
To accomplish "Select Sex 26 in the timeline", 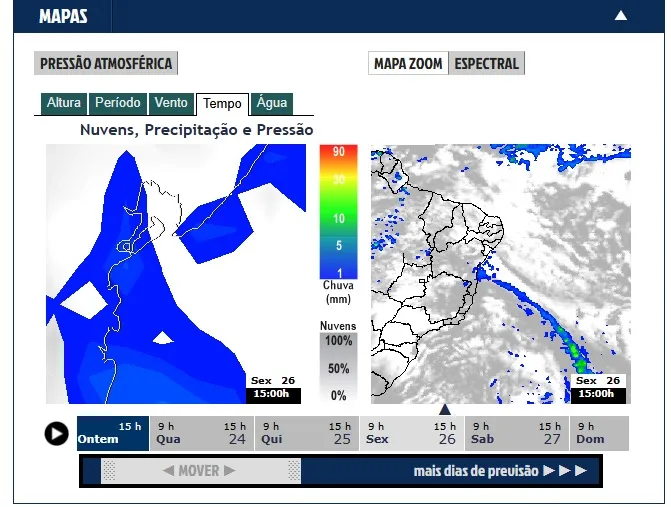I will (411, 433).
